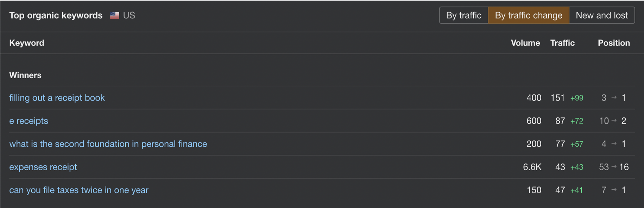The width and height of the screenshot is (644, 208).
Task: Click the 6.6K volume value
Action: click(532, 167)
